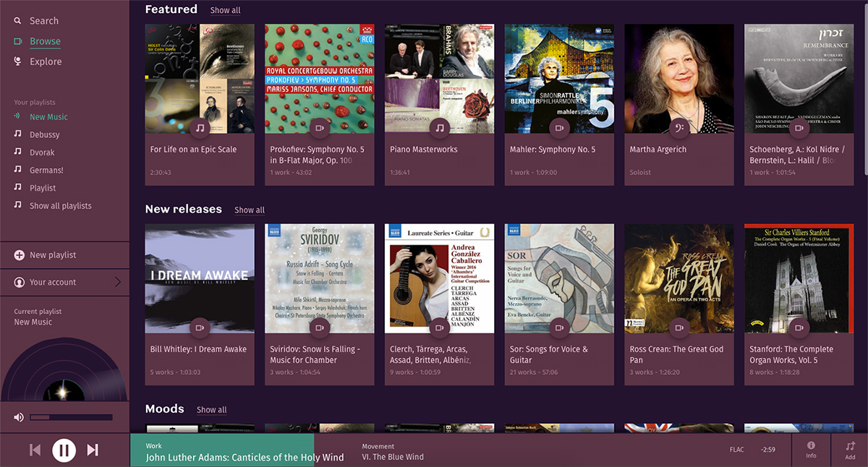Open the Search page from sidebar

[43, 21]
